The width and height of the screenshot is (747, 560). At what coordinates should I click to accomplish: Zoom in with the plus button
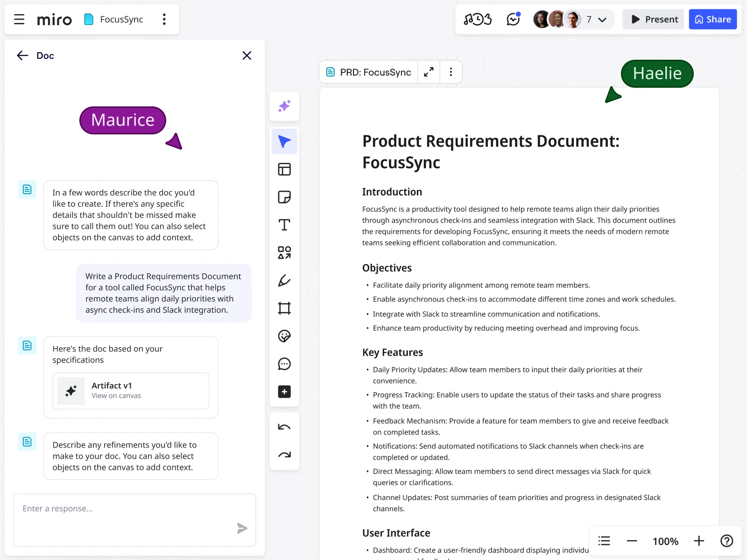pyautogui.click(x=699, y=541)
